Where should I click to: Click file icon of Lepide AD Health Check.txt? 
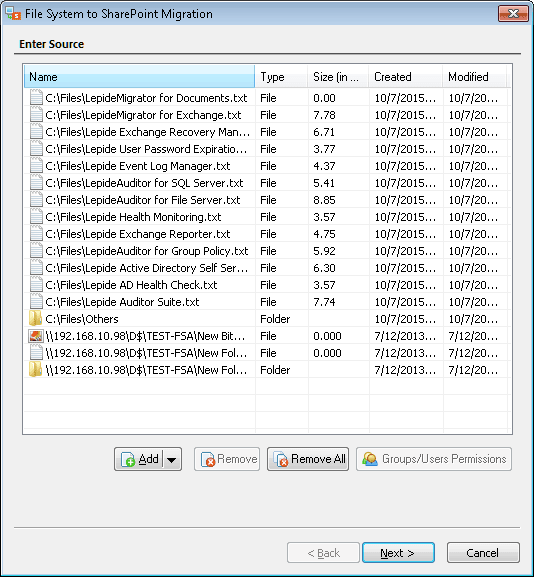click(36, 284)
